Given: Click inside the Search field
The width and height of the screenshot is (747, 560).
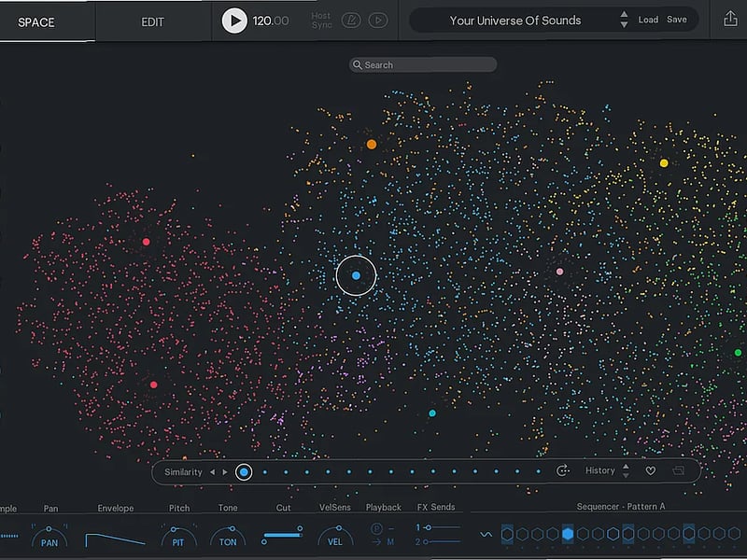Looking at the screenshot, I should 422,64.
